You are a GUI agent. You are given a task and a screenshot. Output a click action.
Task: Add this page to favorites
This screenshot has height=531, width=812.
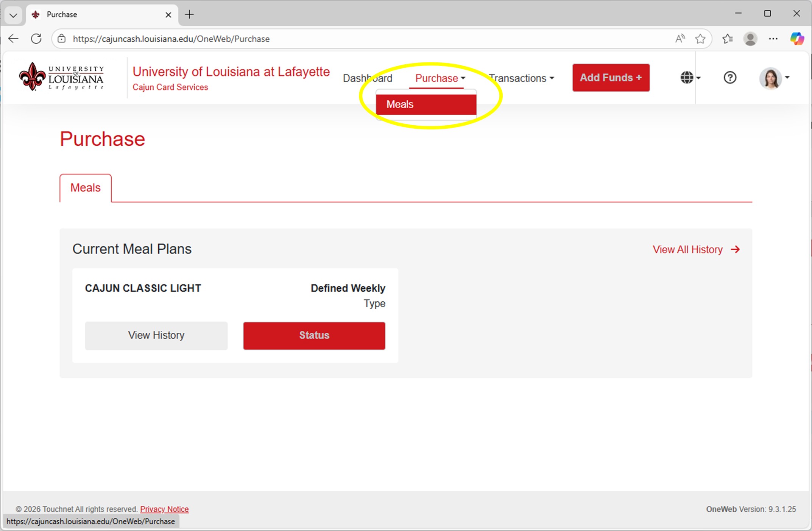(x=700, y=38)
